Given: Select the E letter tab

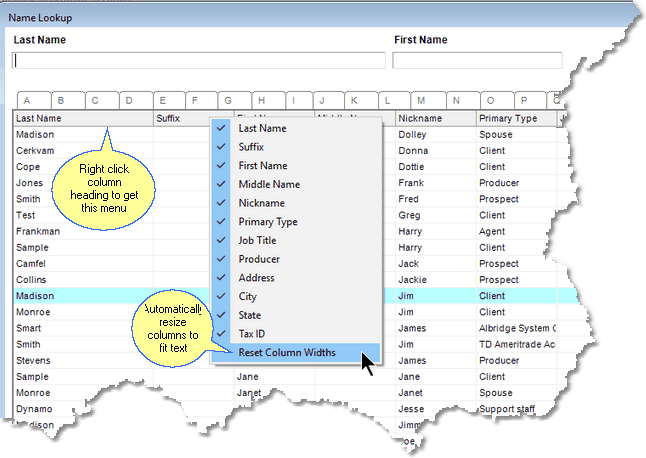Looking at the screenshot, I should click(x=169, y=100).
